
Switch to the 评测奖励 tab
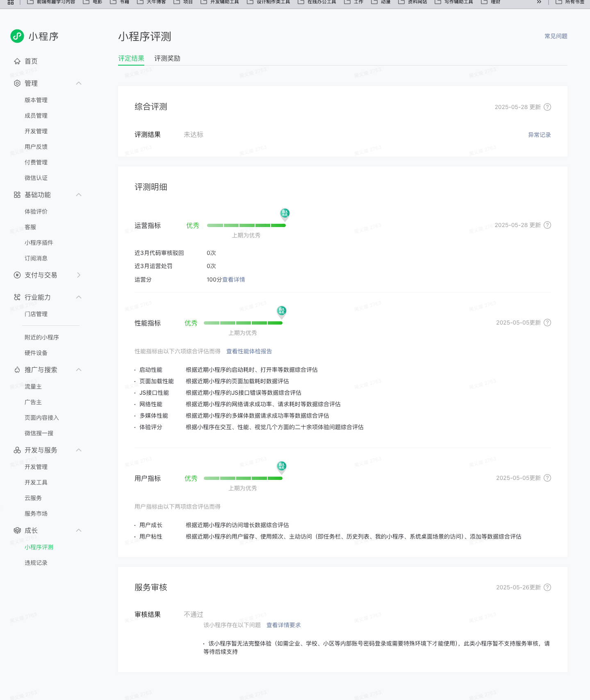167,58
